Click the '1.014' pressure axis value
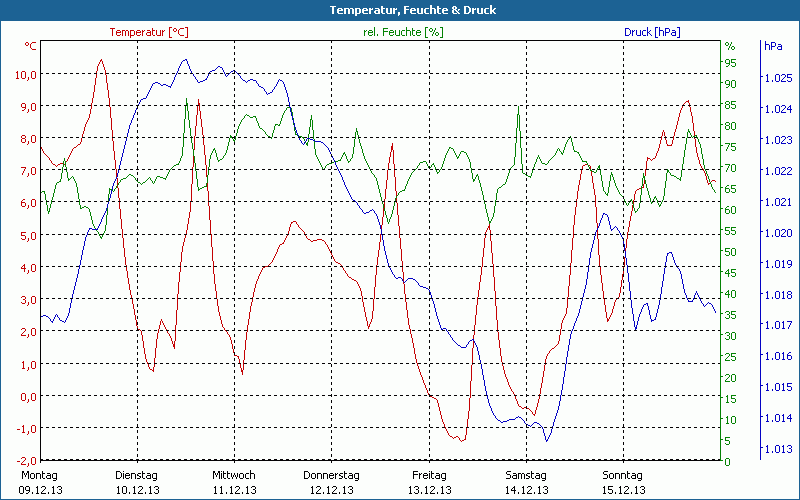The height and width of the screenshot is (500, 800). click(x=778, y=418)
